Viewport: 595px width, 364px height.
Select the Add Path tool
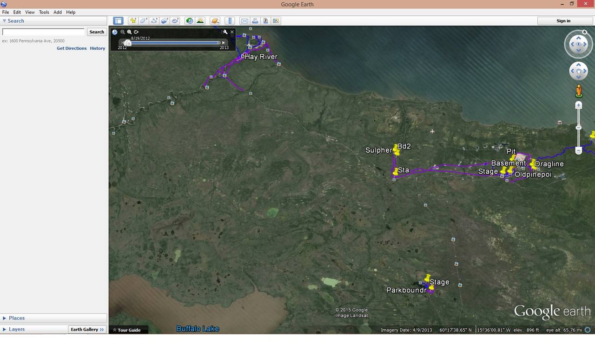[154, 21]
